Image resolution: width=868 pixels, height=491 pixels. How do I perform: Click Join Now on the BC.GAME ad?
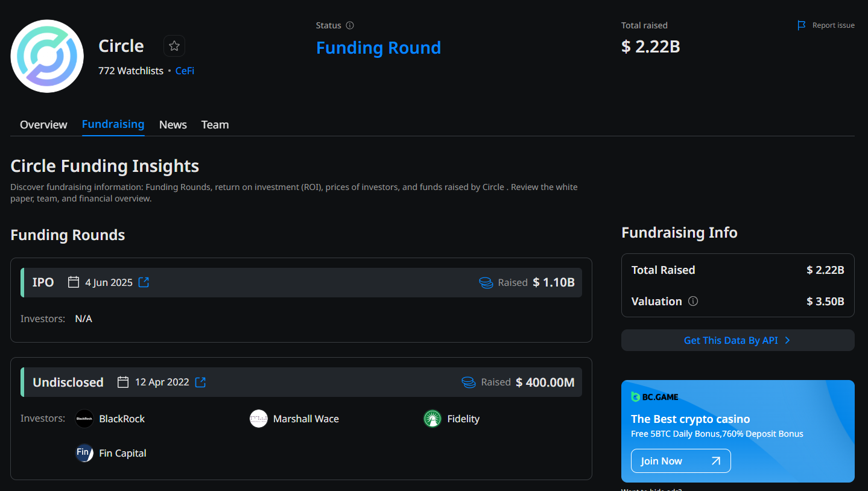[680, 460]
